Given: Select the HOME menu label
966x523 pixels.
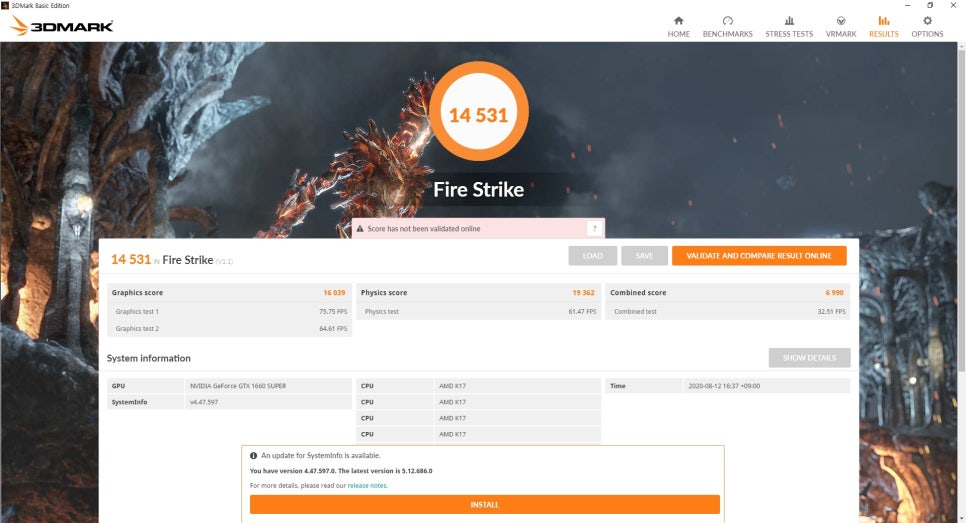Looking at the screenshot, I should (678, 34).
